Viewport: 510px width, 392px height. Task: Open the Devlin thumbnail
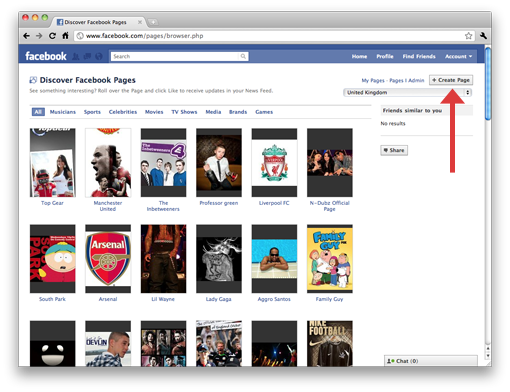coord(108,344)
